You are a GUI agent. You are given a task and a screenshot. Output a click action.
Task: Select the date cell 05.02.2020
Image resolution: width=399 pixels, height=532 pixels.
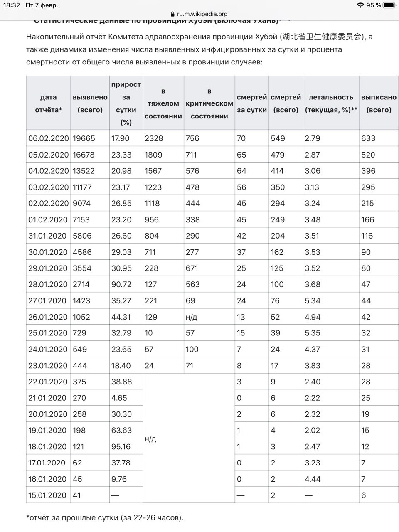pos(48,155)
